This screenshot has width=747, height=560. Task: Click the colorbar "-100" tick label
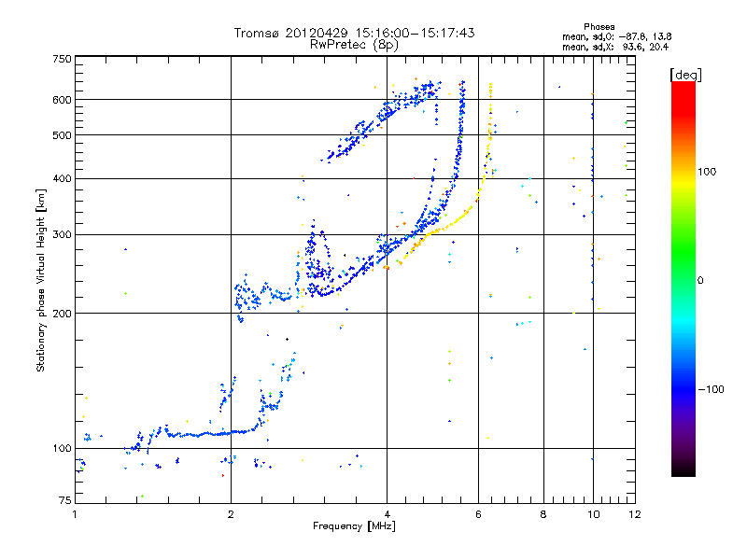(x=711, y=389)
